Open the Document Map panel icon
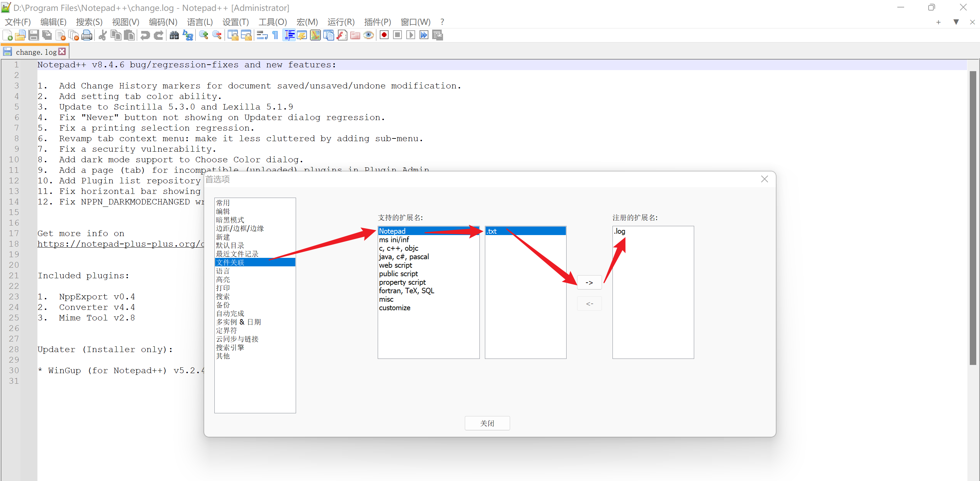Screen dimensions: 980x481 tap(315, 35)
